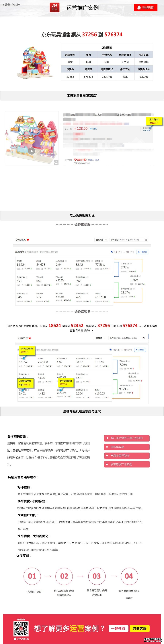The image size is (164, 644).
Task: Click the 宝贝销量截图(运营后) section header
Action: coord(82,96)
